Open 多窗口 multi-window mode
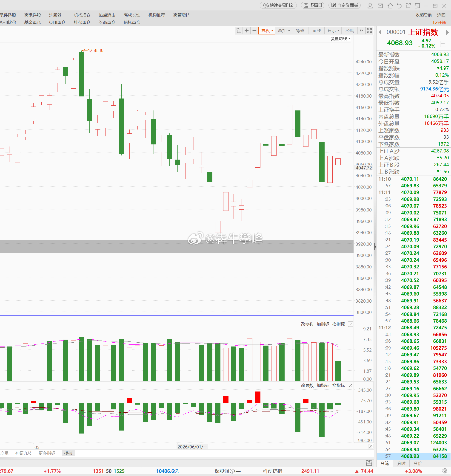This screenshot has width=451, height=476. click(313, 5)
